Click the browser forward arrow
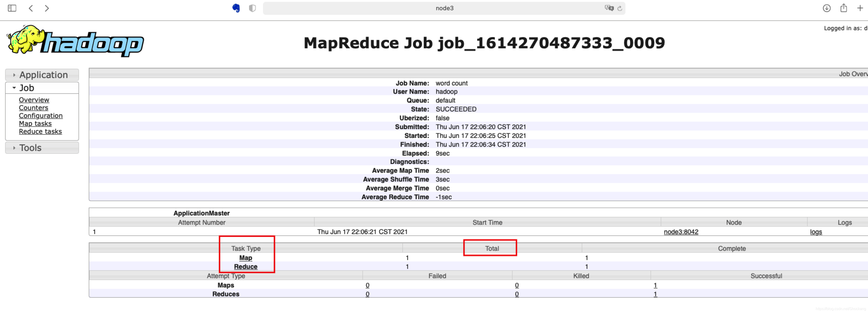 click(47, 8)
